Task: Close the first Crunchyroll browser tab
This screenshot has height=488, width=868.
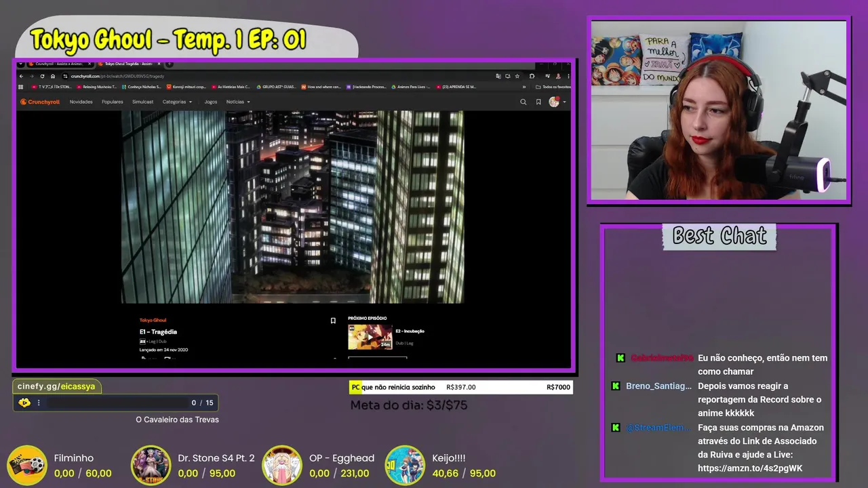Action: (x=90, y=64)
